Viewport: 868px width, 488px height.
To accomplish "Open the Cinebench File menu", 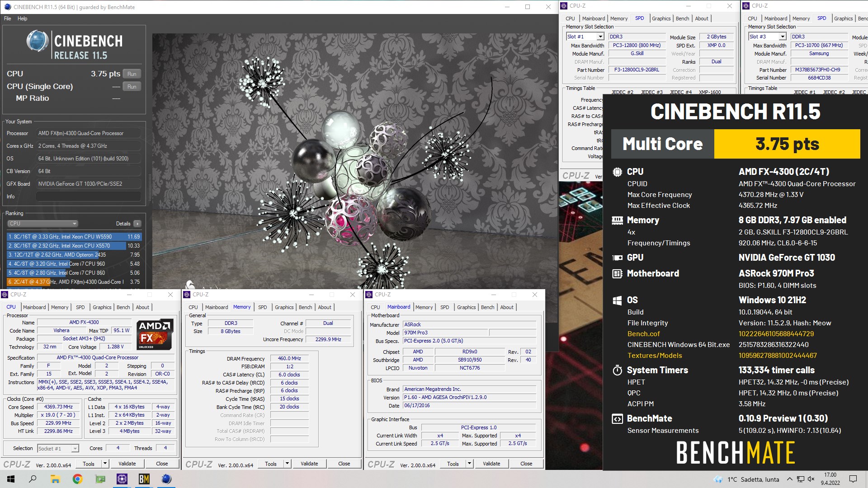I will pos(7,19).
